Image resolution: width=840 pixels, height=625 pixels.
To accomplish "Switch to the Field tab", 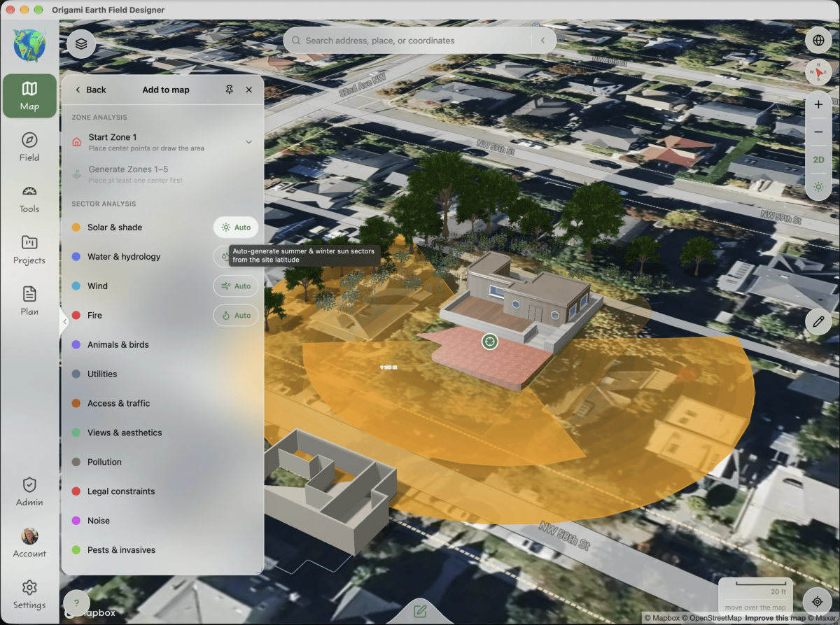I will [29, 147].
